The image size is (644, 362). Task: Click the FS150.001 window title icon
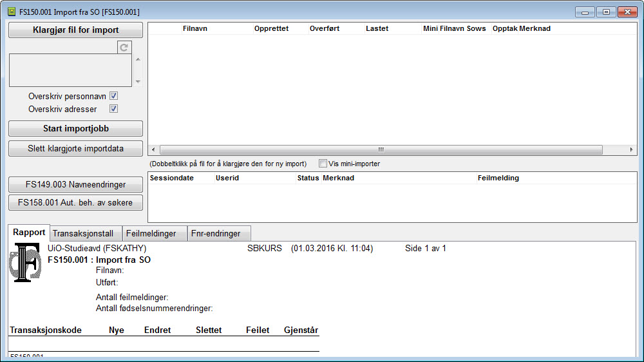tap(12, 12)
